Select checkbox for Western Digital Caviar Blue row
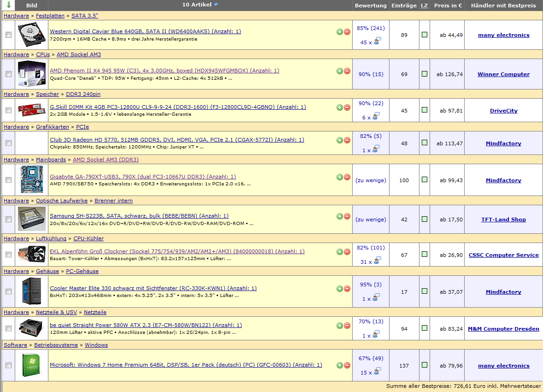The image size is (543, 392). click(x=9, y=35)
